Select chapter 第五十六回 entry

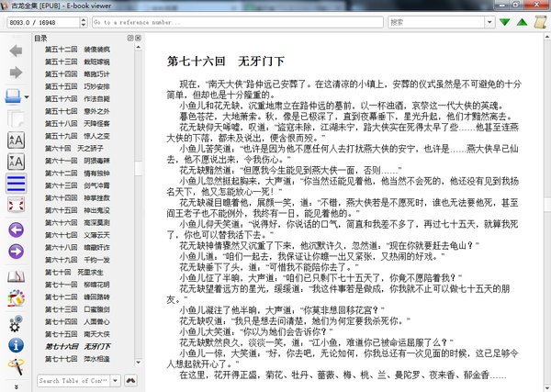pos(77,99)
